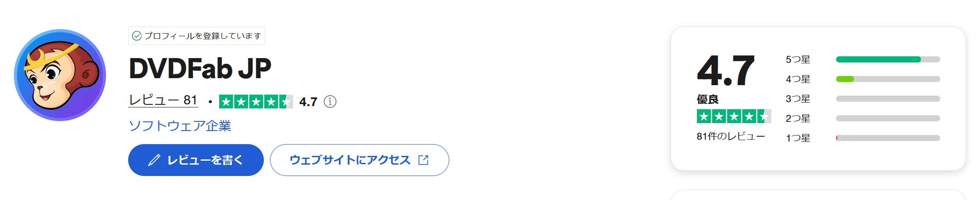Click the star rating under 優良

coord(734,117)
